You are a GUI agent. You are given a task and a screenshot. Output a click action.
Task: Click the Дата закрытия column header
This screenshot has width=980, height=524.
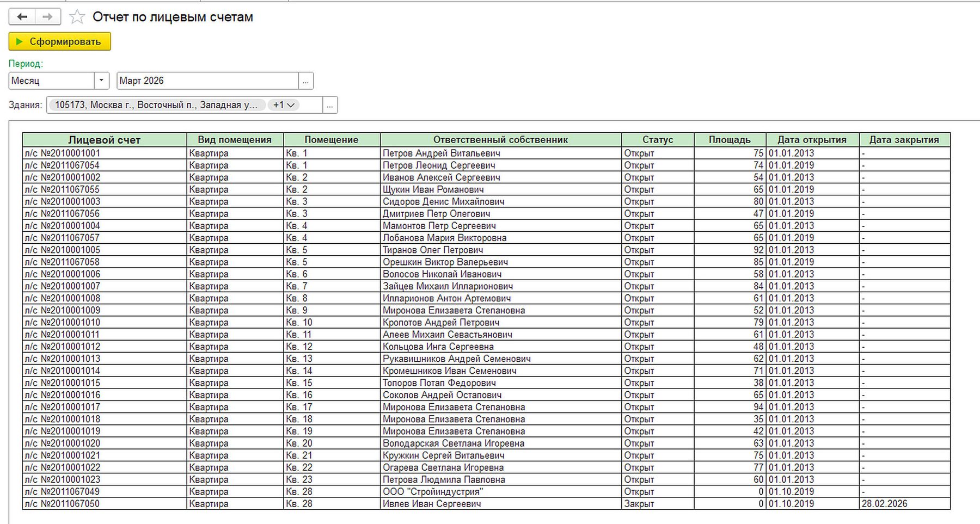point(904,140)
